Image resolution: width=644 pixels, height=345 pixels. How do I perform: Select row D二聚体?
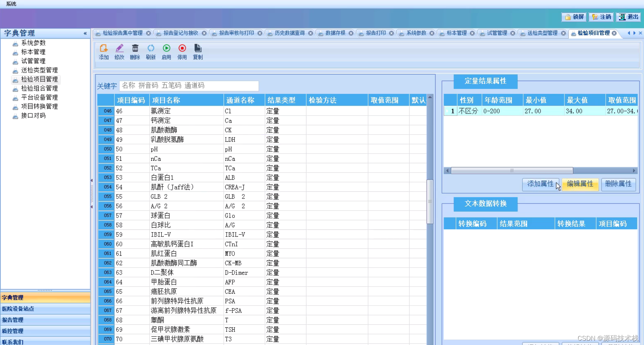pyautogui.click(x=262, y=272)
